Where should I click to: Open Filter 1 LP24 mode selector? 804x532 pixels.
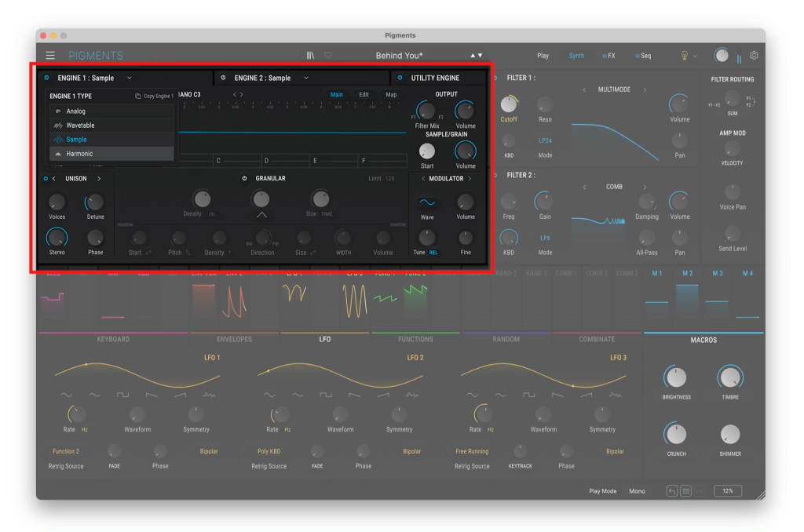[545, 140]
